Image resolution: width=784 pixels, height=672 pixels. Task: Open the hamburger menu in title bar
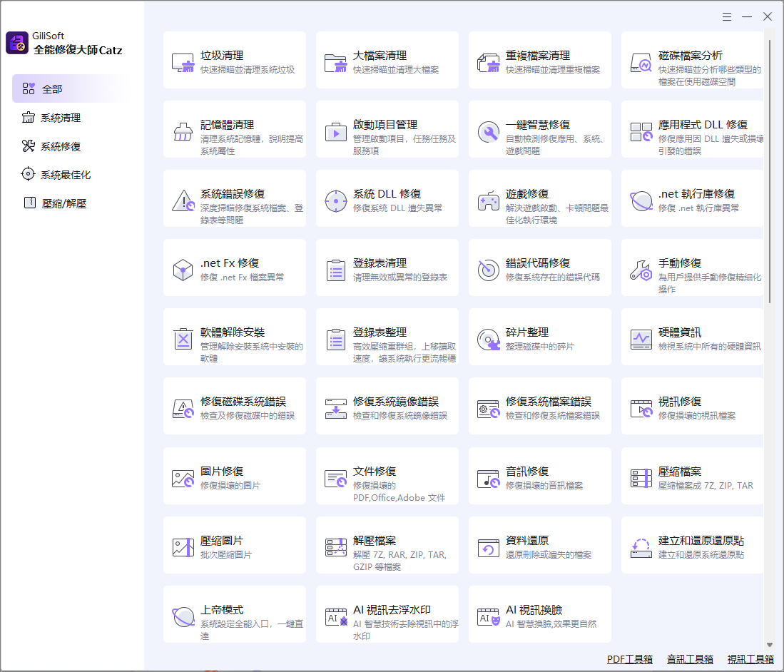coord(726,16)
